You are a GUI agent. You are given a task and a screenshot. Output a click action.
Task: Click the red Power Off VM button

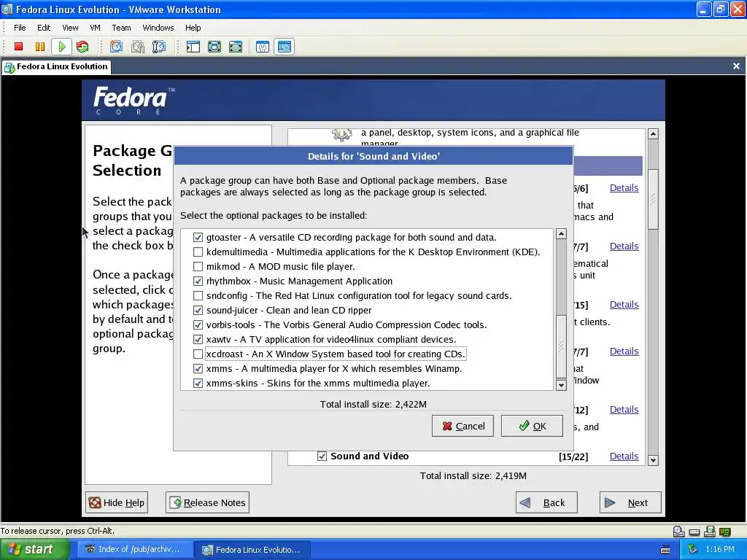tap(18, 47)
